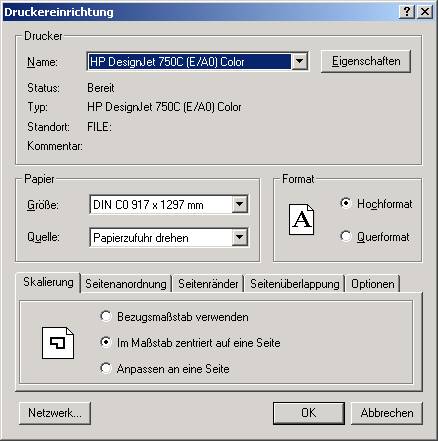The image size is (438, 441).
Task: Open the Quelle paper source dropdown
Action: click(240, 237)
